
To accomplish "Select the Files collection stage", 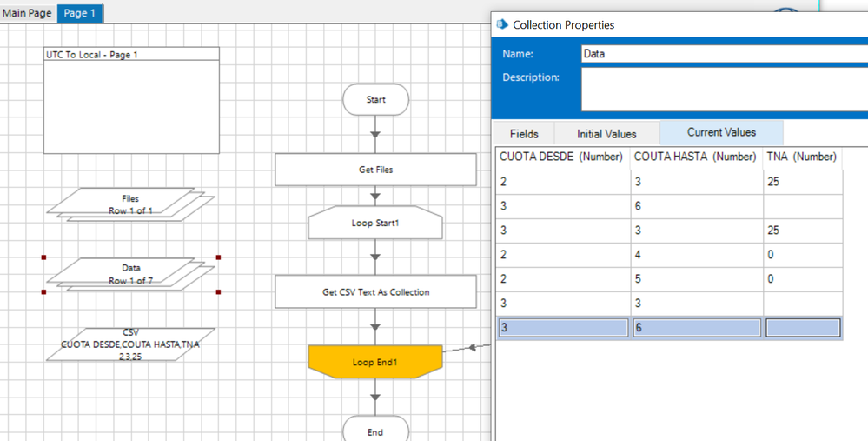I will (x=130, y=204).
